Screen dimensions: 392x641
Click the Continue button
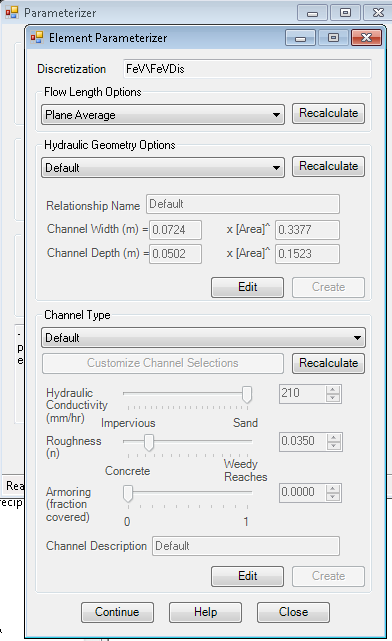tap(117, 612)
